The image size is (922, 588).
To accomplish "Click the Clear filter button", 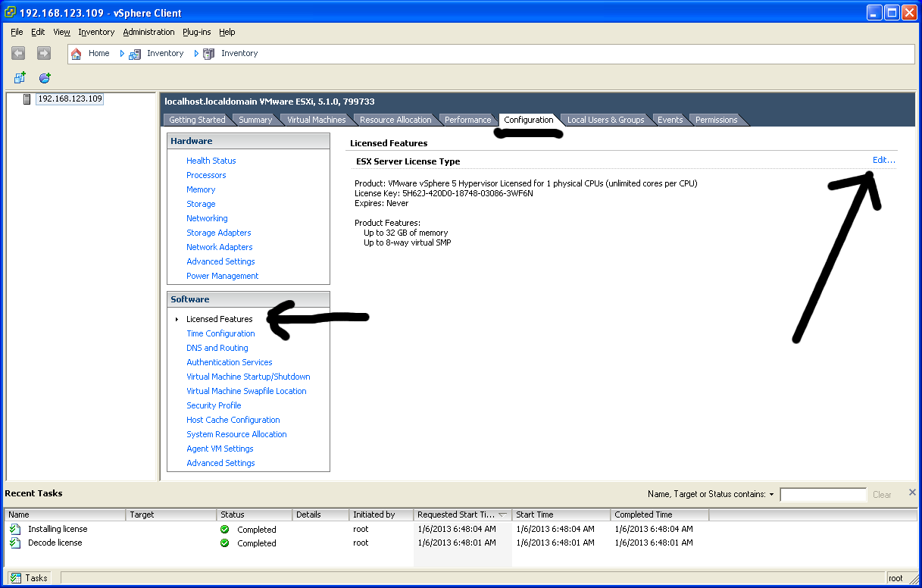I will (882, 495).
